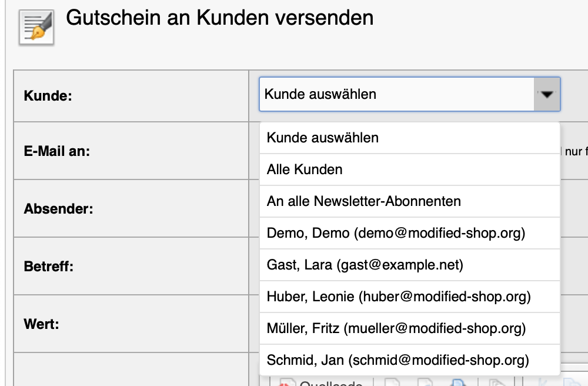Image resolution: width=588 pixels, height=386 pixels.
Task: Click the 'Gutschein an Kunden versenden' heading
Action: (x=219, y=18)
